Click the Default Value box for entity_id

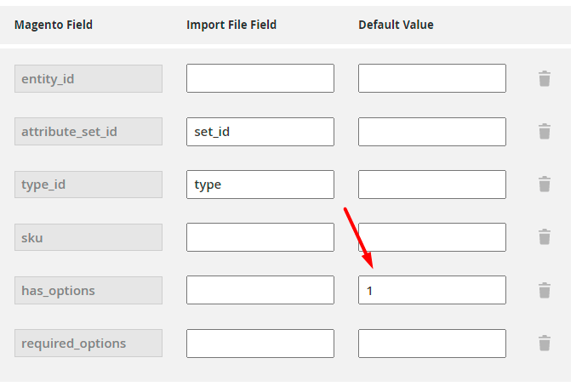(x=431, y=78)
